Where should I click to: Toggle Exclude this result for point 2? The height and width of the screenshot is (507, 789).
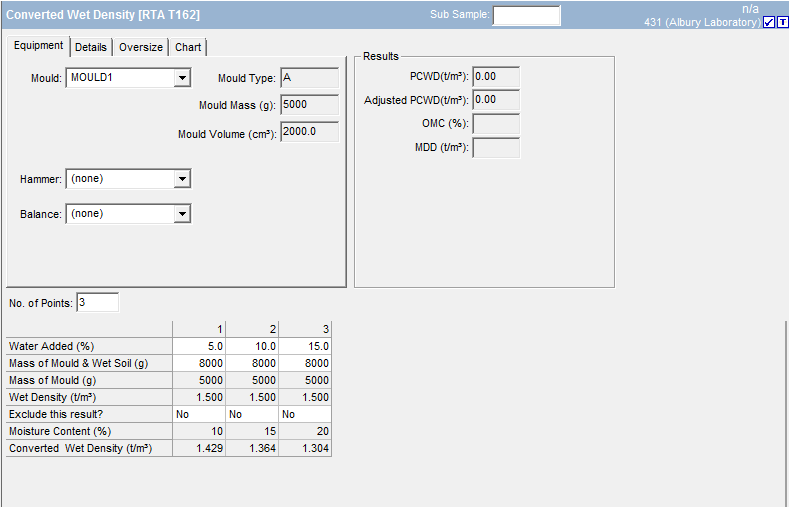[x=252, y=414]
